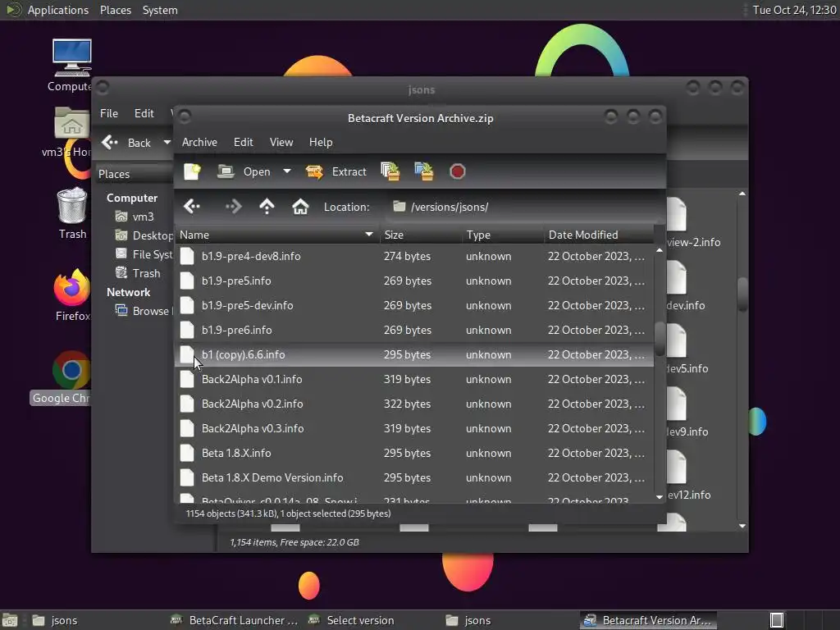Viewport: 840px width, 630px height.
Task: Select file Back2Alpha v0.2.info
Action: [414, 404]
